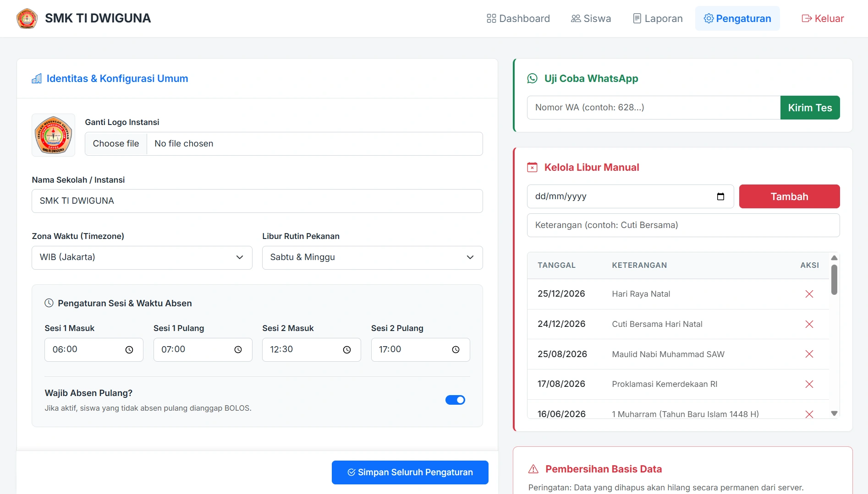868x494 pixels.
Task: Open the calendar date picker icon
Action: (x=720, y=196)
